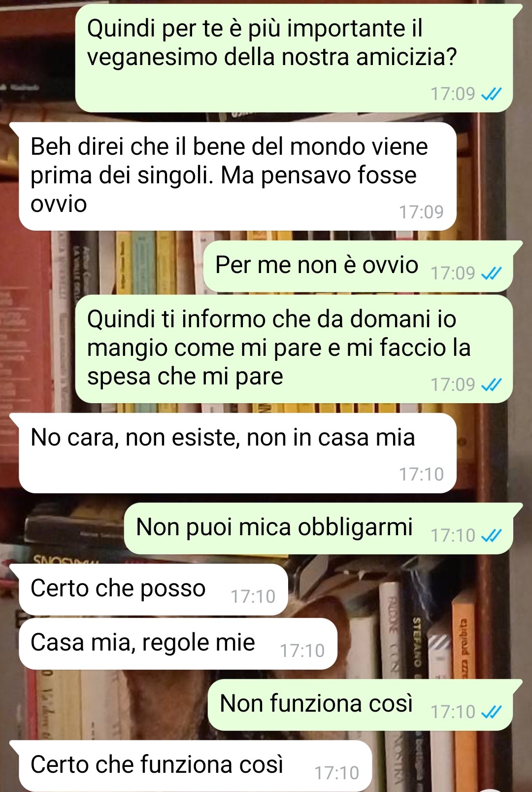532x792 pixels.
Task: Click read receipt ticks on veganesimo message
Action: point(491,94)
